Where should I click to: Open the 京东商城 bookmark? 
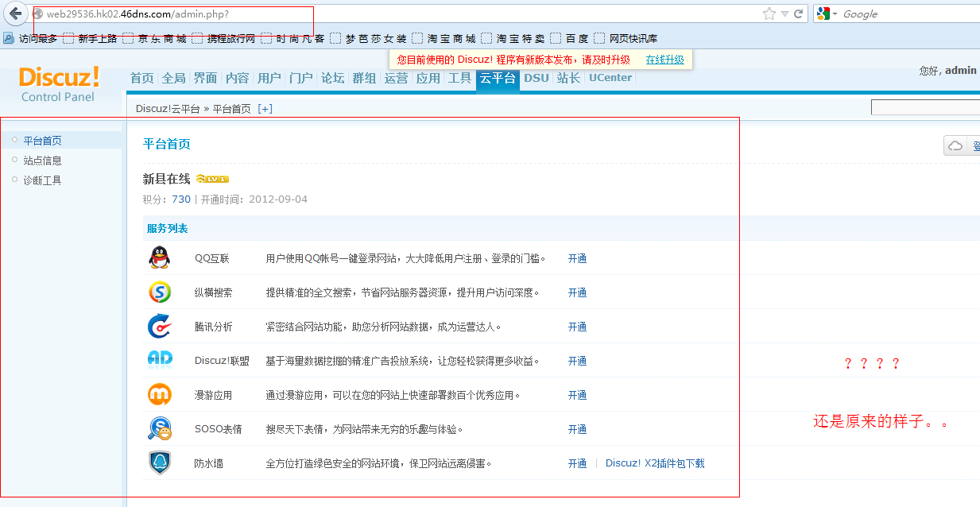point(155,38)
